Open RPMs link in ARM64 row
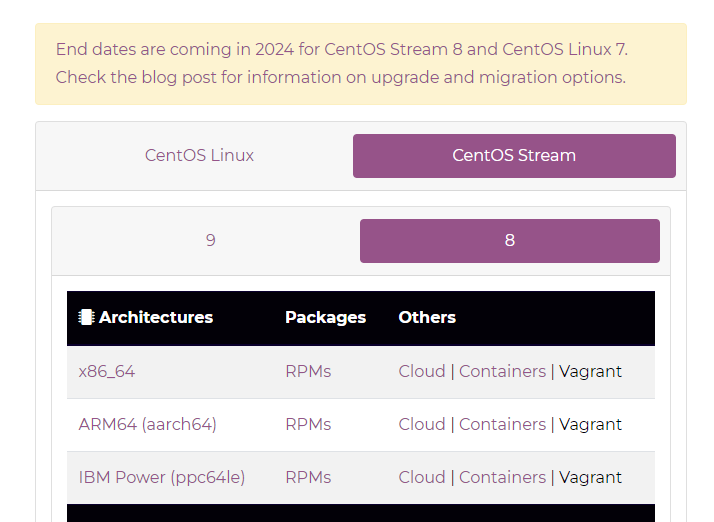 (x=308, y=425)
